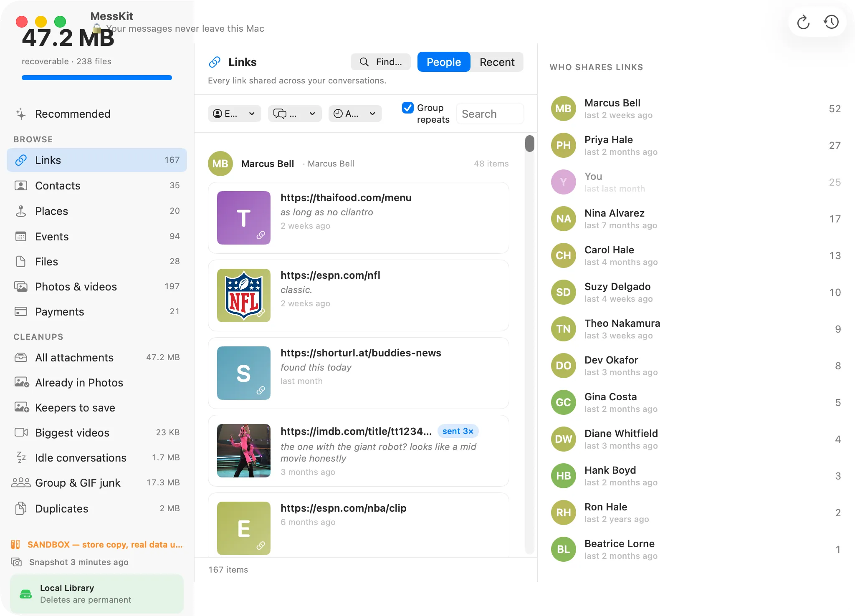Click the Local Library panel

(x=97, y=594)
